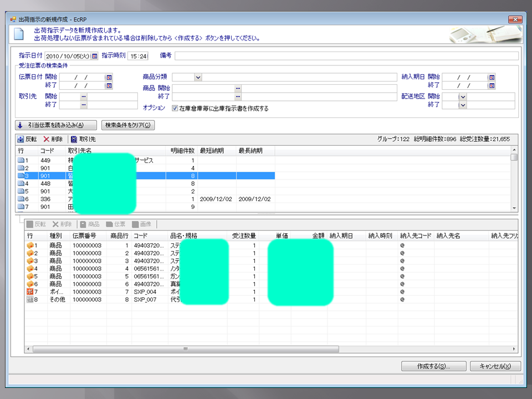Click the 納入先コード column header
Screen dimensions: 532x399
coord(415,236)
